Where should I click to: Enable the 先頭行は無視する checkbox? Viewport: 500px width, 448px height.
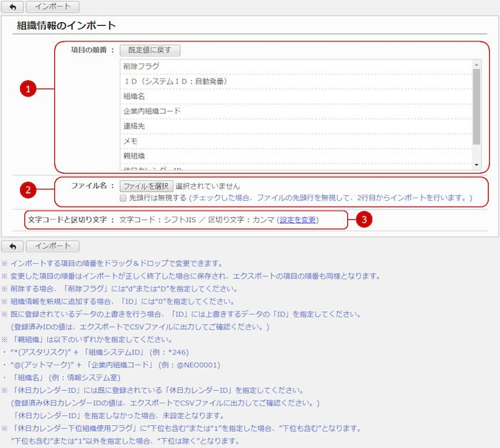(x=124, y=197)
